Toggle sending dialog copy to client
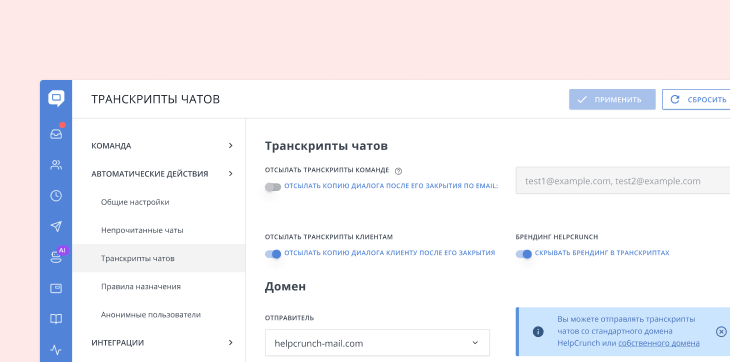Image resolution: width=730 pixels, height=362 pixels. pos(273,254)
